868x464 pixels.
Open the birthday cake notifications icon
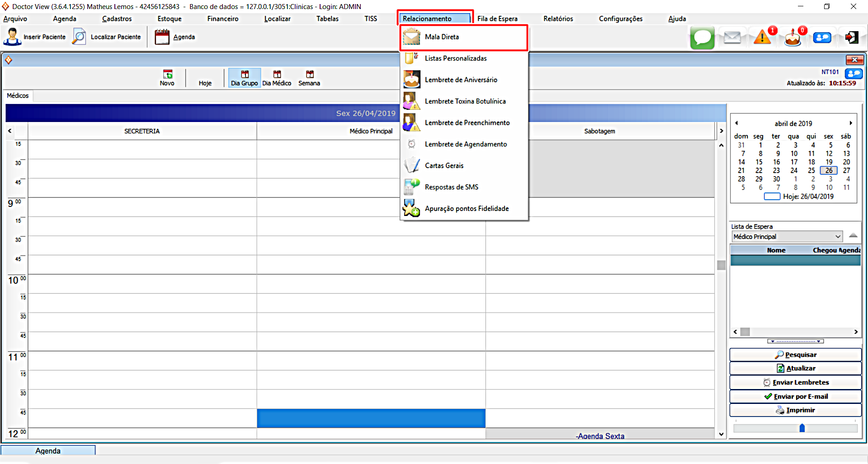pos(792,38)
